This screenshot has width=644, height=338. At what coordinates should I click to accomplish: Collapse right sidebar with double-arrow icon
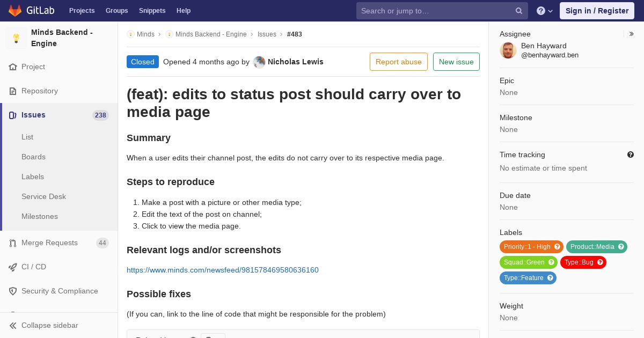[632, 34]
